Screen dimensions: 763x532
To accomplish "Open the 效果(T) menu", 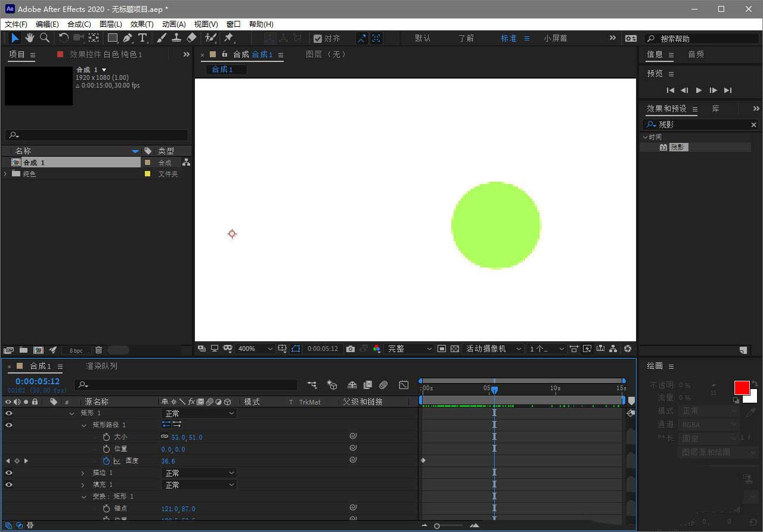I will (142, 24).
